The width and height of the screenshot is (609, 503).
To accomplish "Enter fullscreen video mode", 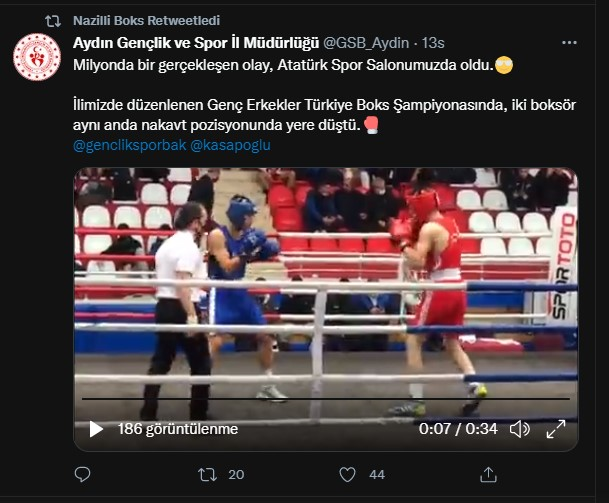I will point(558,429).
